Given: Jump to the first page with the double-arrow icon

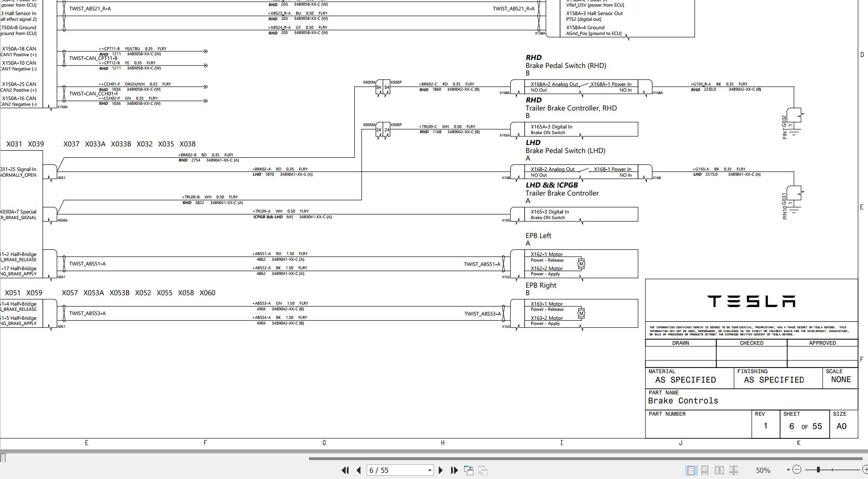Looking at the screenshot, I should click(345, 470).
